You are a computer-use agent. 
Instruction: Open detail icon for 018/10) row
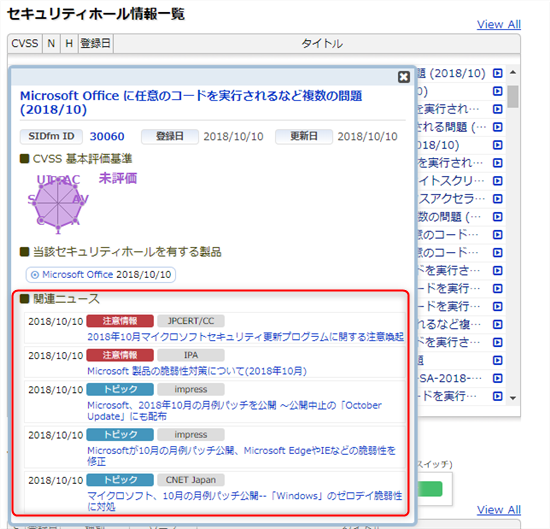point(497,145)
